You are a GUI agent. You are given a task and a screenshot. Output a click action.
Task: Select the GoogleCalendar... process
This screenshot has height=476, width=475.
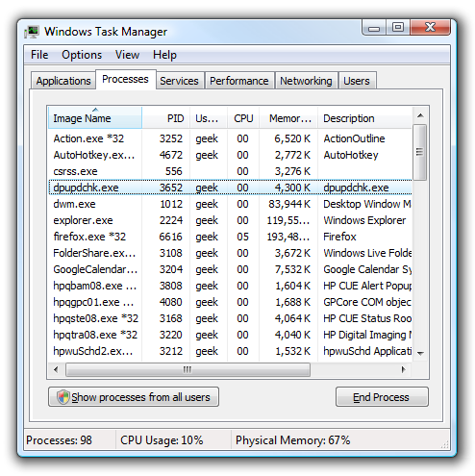coord(230,269)
